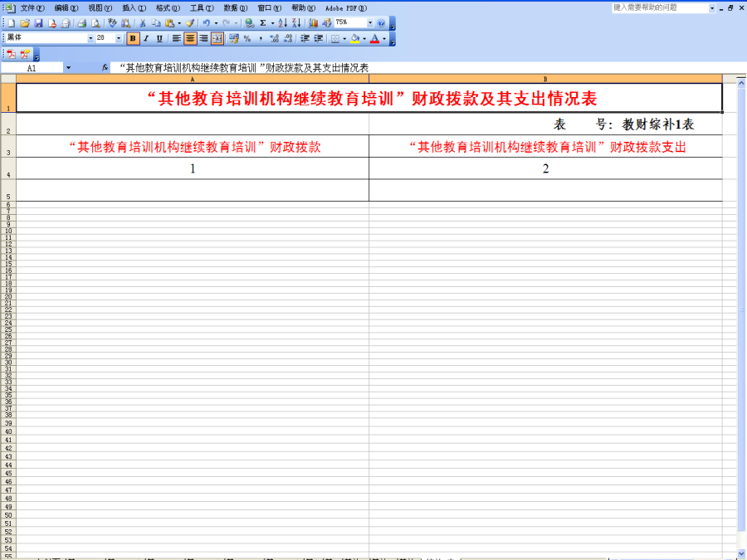Copy the selected cell
This screenshot has height=560, width=747.
pyautogui.click(x=156, y=23)
